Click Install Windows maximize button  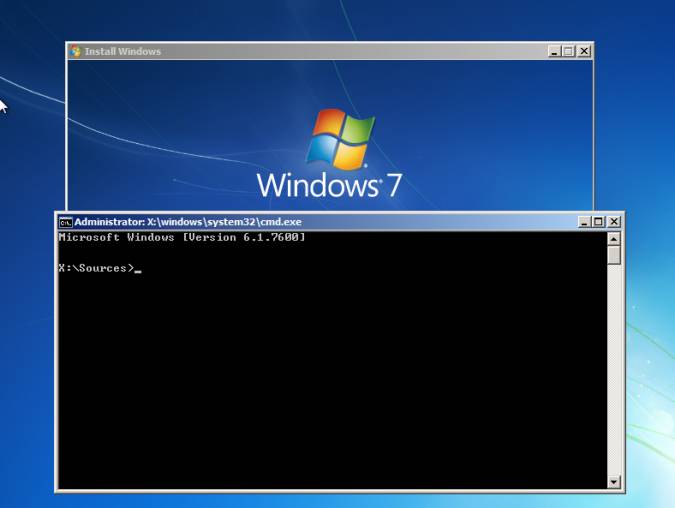569,51
